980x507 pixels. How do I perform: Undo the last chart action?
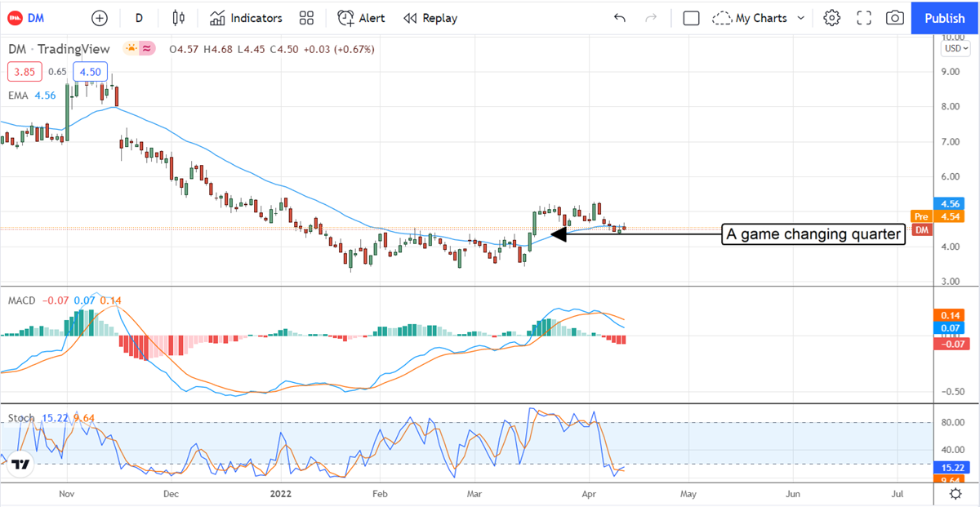[x=620, y=18]
